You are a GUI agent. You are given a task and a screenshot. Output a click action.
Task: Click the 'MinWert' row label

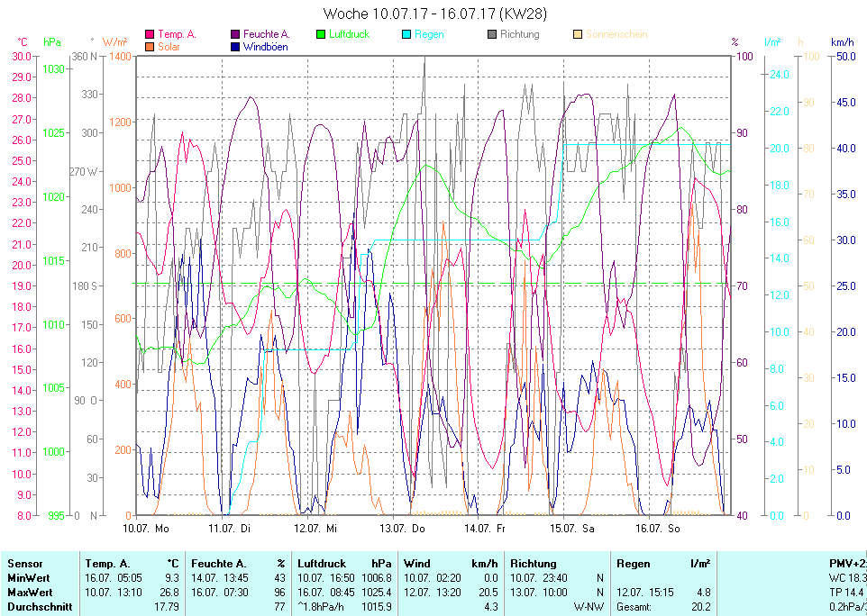coord(28,578)
